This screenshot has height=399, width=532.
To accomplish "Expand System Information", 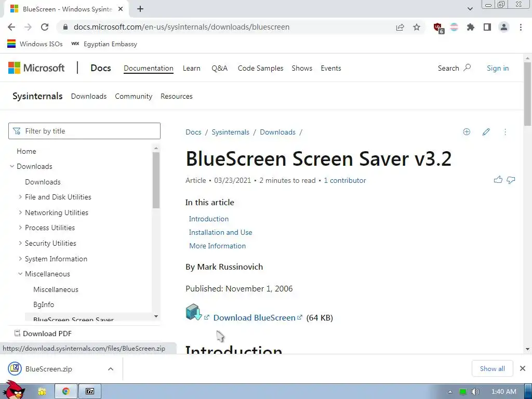I will click(20, 259).
